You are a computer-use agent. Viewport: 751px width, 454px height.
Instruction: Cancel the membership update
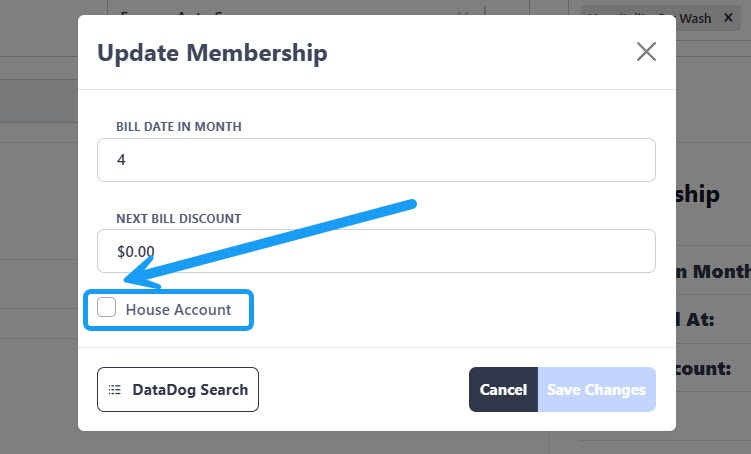click(x=503, y=390)
